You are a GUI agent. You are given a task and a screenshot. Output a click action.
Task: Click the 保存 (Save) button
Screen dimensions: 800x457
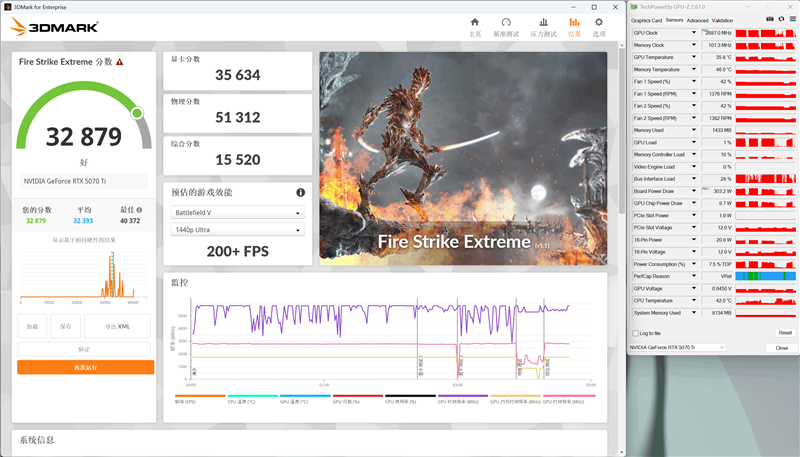65,326
